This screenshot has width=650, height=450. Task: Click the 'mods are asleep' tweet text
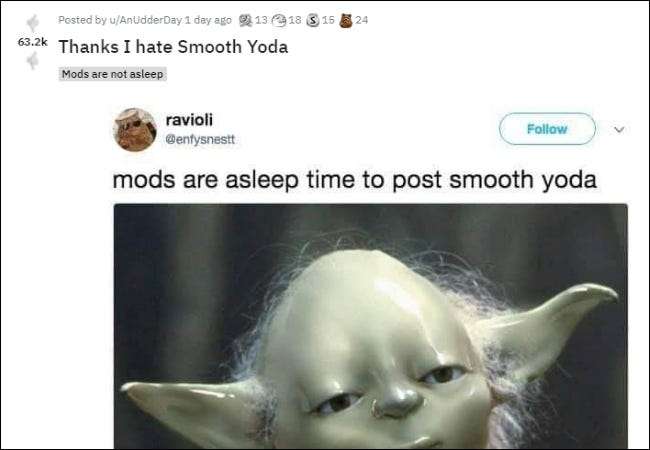click(x=354, y=180)
